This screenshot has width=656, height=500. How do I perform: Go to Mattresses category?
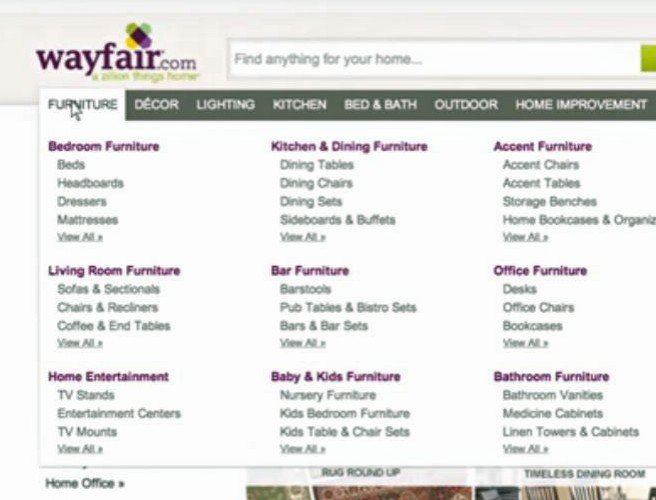(x=87, y=220)
